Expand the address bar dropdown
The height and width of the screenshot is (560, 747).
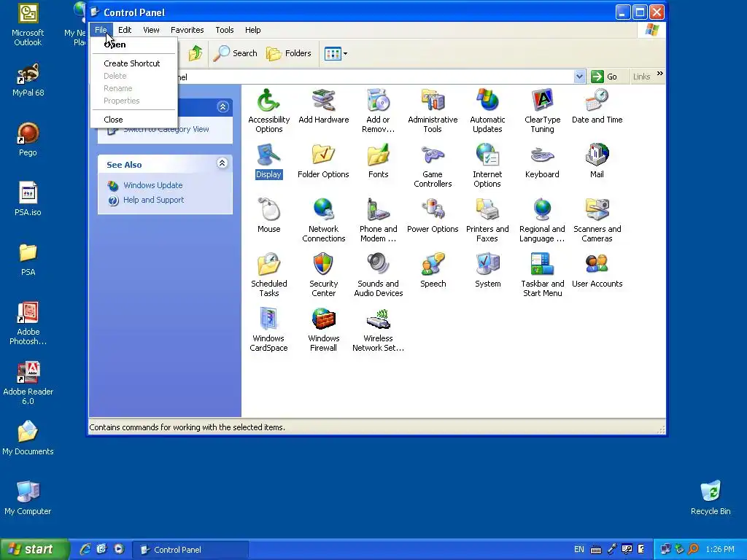pyautogui.click(x=579, y=76)
